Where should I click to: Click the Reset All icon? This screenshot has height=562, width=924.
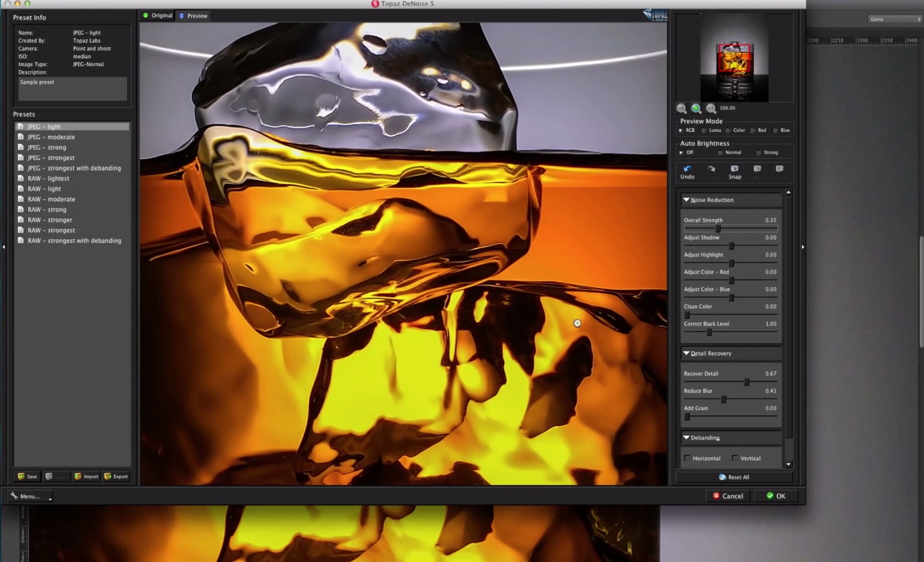coord(722,477)
